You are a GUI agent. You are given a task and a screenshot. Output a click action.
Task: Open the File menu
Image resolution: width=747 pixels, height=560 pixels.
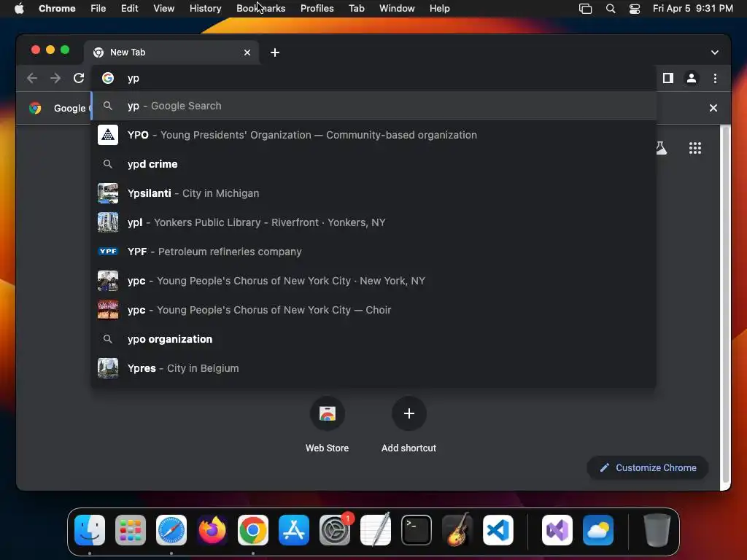pos(98,9)
